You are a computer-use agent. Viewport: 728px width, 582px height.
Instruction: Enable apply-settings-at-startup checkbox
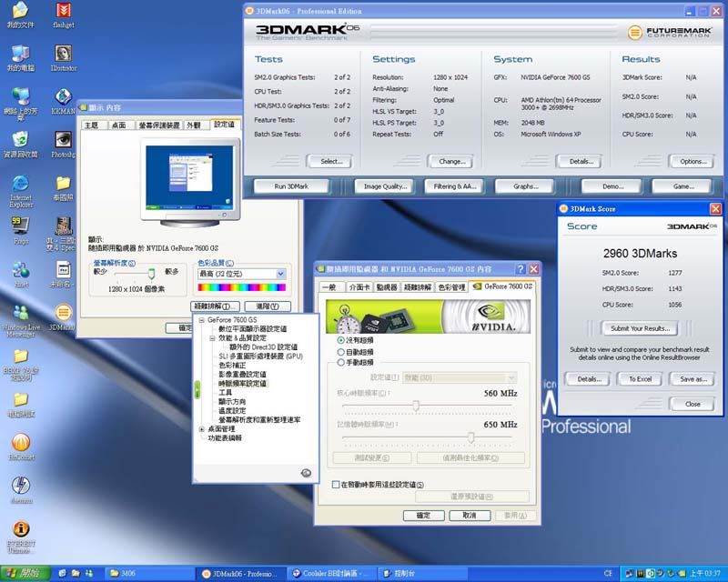pyautogui.click(x=336, y=485)
